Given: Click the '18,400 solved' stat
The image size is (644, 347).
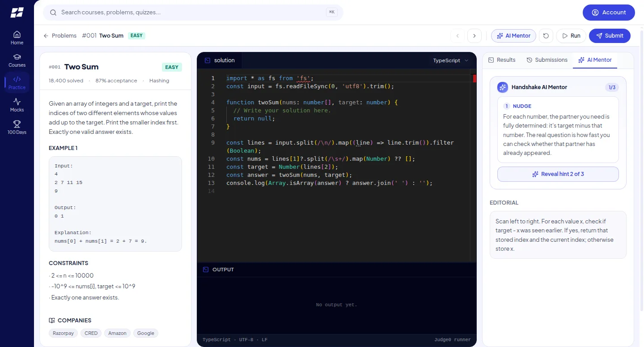Looking at the screenshot, I should point(66,81).
